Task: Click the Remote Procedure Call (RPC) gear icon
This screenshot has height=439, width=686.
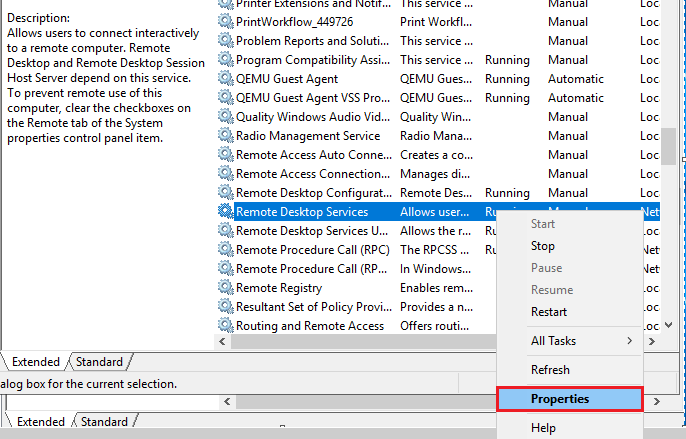Action: click(226, 249)
